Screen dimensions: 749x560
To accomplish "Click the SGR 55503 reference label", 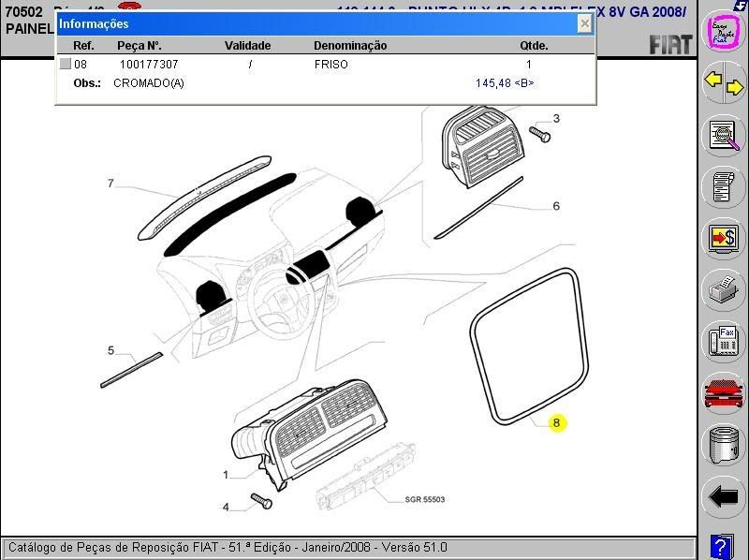I will (425, 499).
